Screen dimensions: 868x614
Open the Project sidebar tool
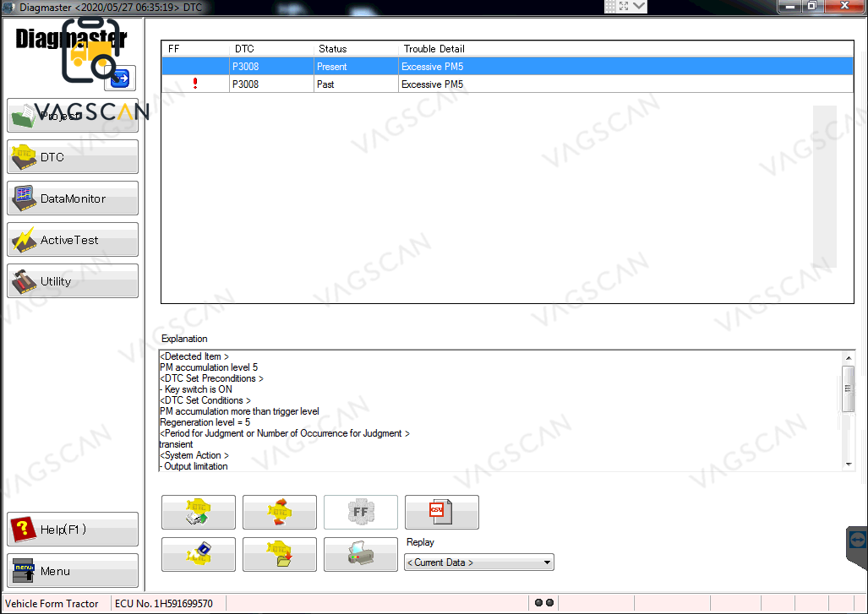tap(72, 116)
